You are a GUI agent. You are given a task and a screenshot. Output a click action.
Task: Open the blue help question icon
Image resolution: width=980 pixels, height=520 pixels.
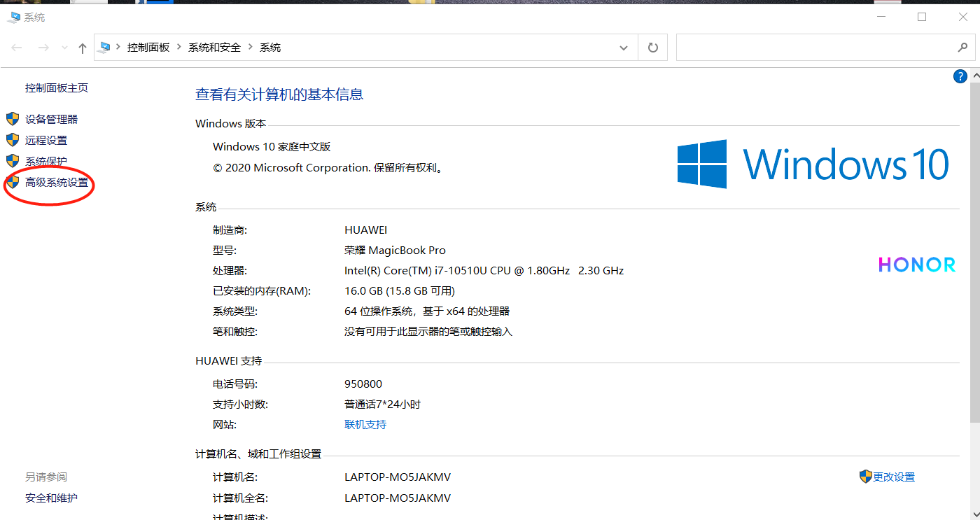(x=960, y=76)
